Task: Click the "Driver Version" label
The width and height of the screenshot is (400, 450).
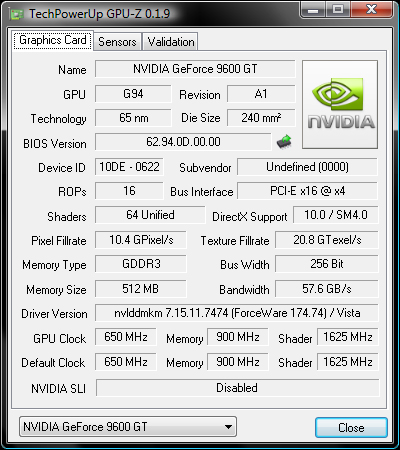Action: (x=54, y=314)
